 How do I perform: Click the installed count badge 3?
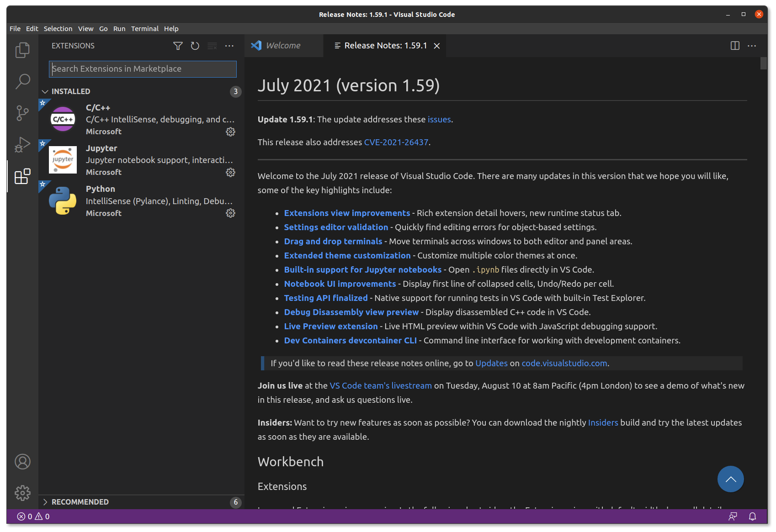click(235, 91)
